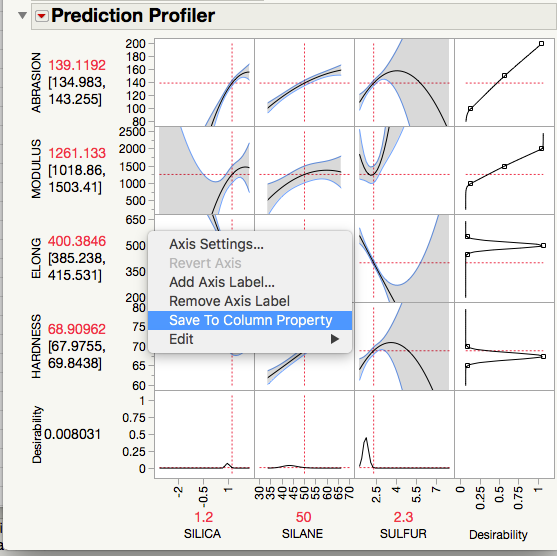Click top handle of ABRASION desirability function
Screen dimensions: 557x556
coord(541,44)
